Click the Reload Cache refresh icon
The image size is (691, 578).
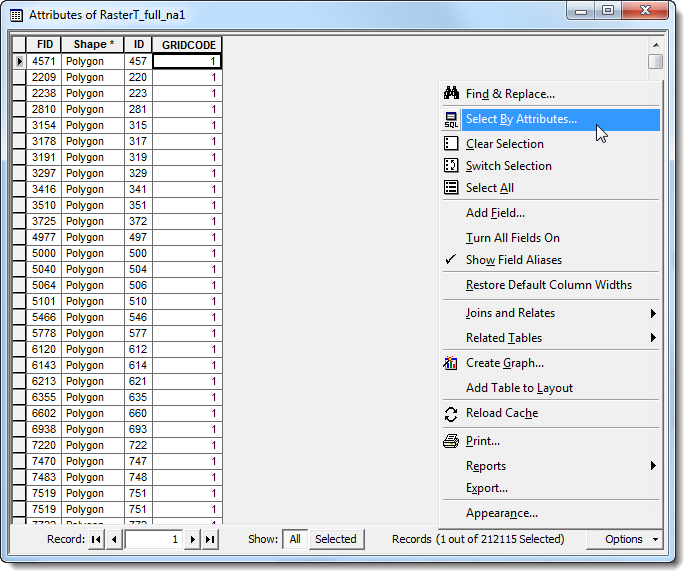(x=450, y=413)
